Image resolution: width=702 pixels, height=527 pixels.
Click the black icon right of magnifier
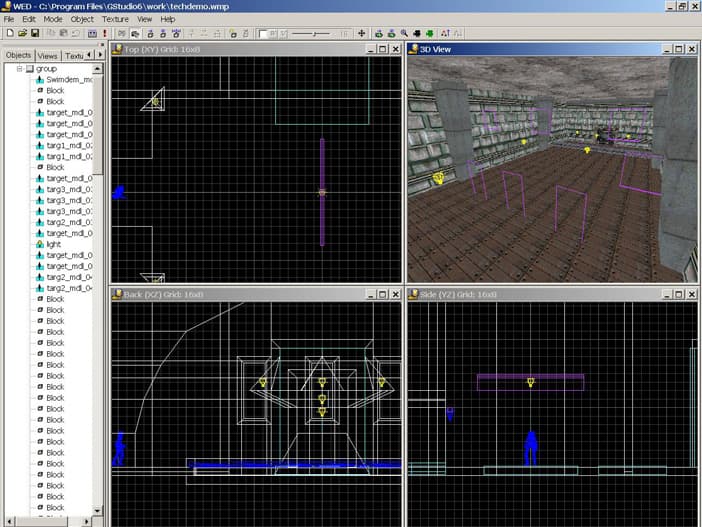pos(417,33)
